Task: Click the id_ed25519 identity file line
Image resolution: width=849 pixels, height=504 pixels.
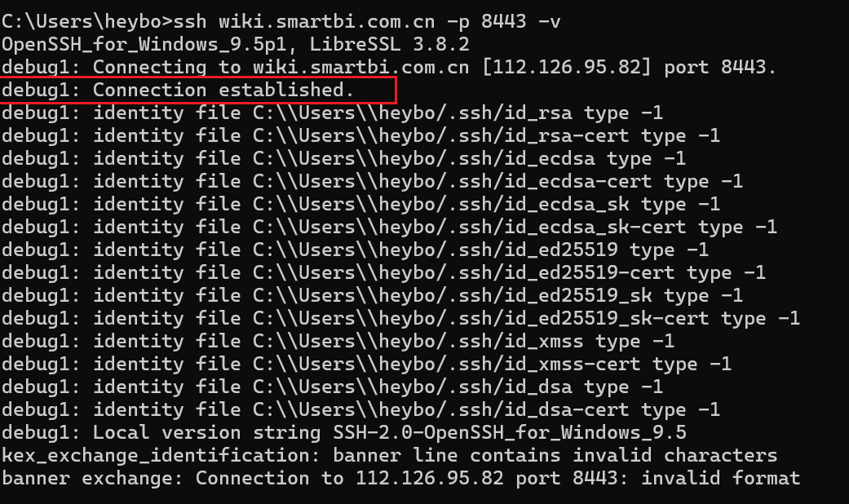Action: click(x=355, y=250)
